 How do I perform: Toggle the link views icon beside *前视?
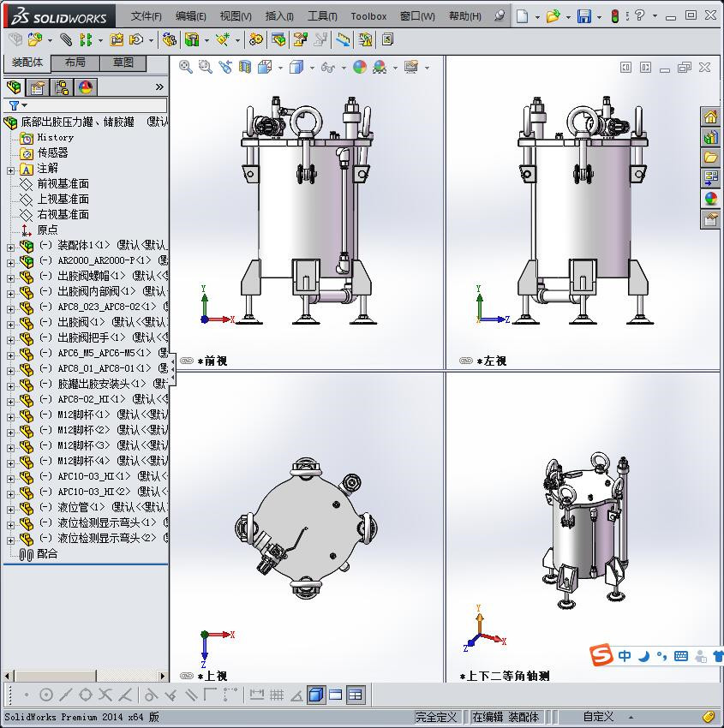pyautogui.click(x=187, y=361)
